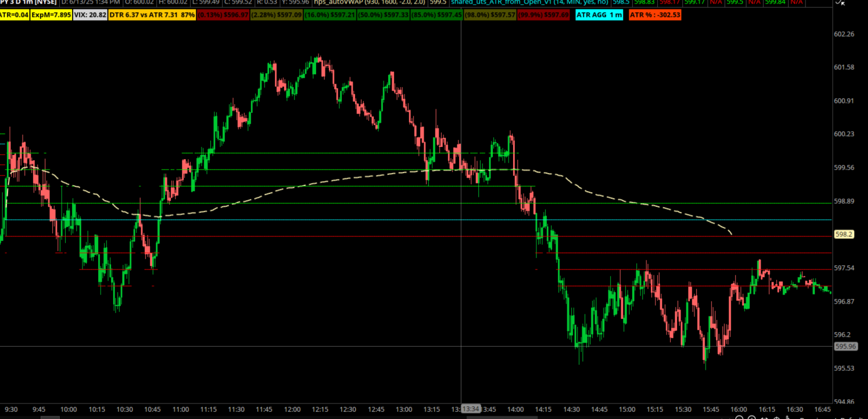Screen dimensions: 868x419
Task: Click the 597.54 price axis label
Action: coord(844,268)
